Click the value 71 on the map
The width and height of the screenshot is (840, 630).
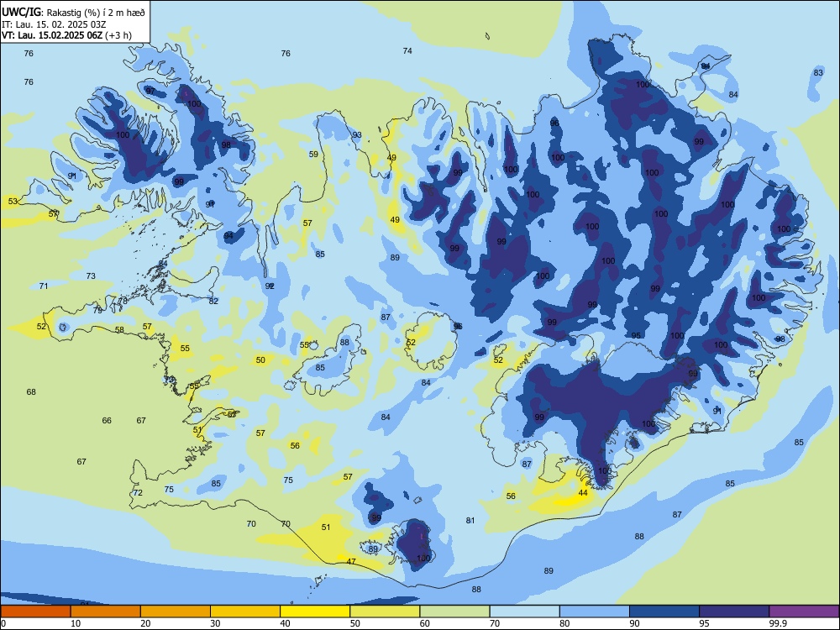44,286
